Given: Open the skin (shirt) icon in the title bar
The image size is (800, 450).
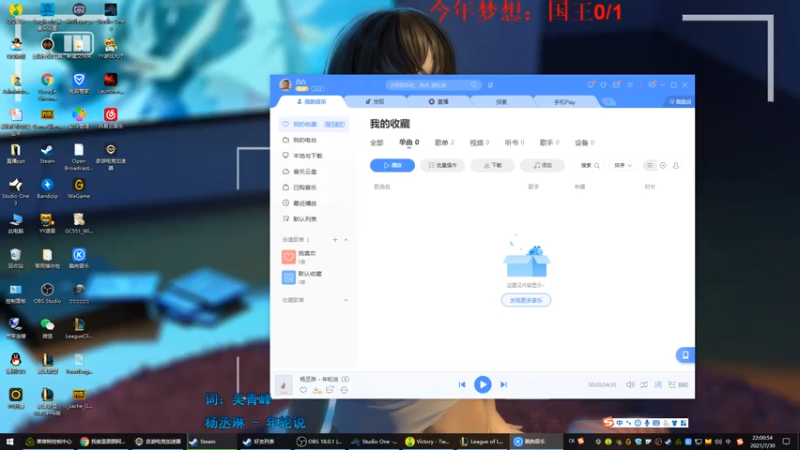Looking at the screenshot, I should pyautogui.click(x=604, y=85).
